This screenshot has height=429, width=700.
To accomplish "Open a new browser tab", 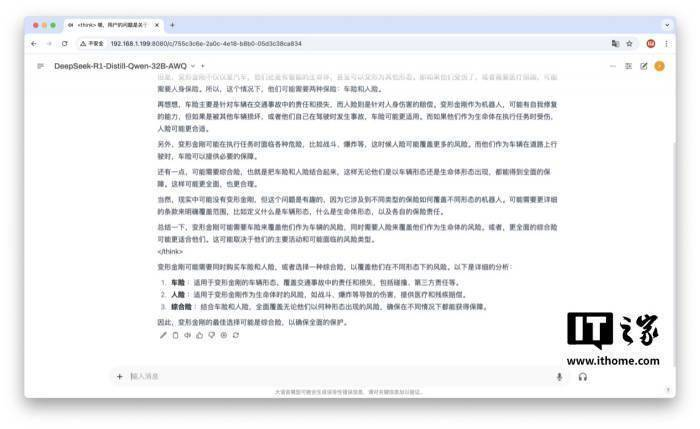I will click(x=172, y=25).
